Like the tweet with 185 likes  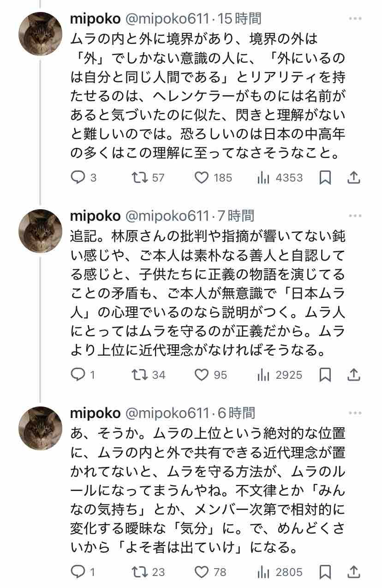click(x=202, y=178)
